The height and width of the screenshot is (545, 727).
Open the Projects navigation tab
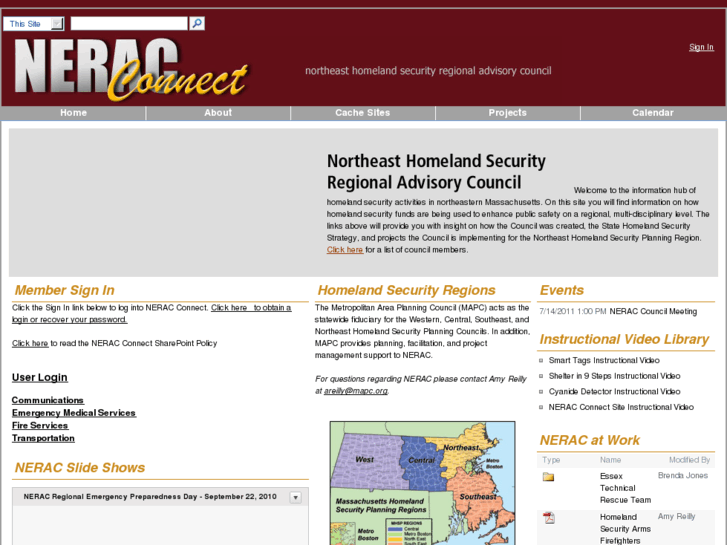click(508, 113)
